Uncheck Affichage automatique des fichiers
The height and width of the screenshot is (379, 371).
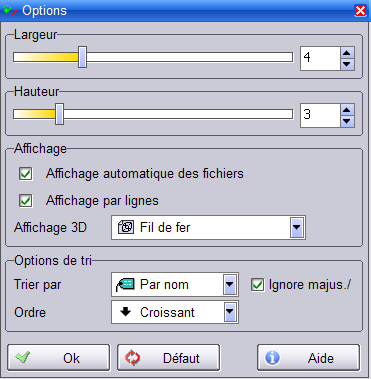[x=26, y=174]
